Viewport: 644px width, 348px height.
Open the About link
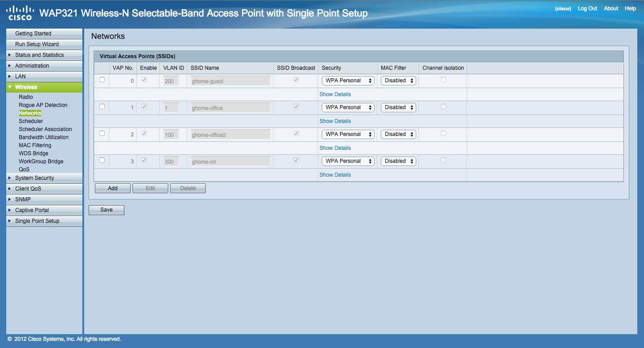pos(611,8)
